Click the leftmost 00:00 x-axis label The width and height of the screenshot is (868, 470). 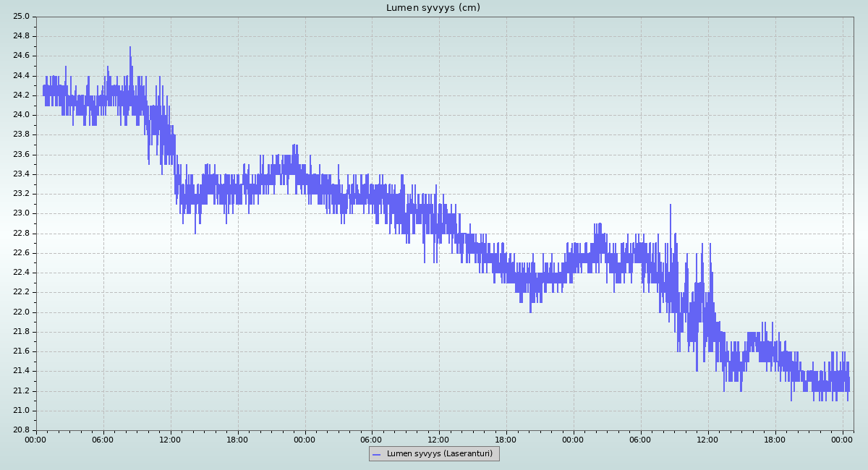[x=36, y=439]
